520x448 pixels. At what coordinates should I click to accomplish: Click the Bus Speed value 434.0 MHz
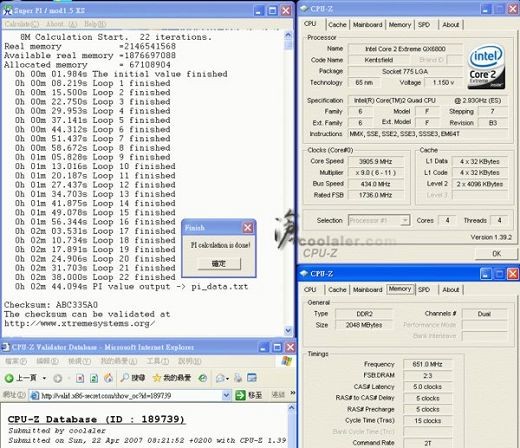(x=375, y=184)
